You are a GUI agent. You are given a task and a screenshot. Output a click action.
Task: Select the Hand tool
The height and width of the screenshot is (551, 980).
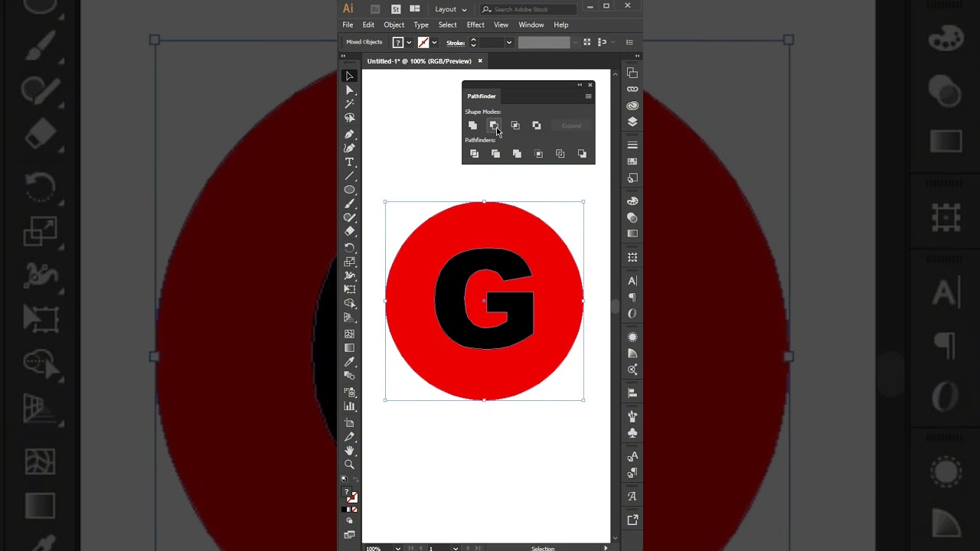[x=350, y=451]
